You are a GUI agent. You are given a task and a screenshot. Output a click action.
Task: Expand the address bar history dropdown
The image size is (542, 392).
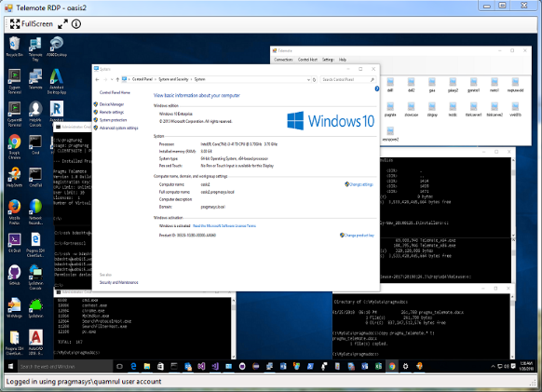click(308, 79)
